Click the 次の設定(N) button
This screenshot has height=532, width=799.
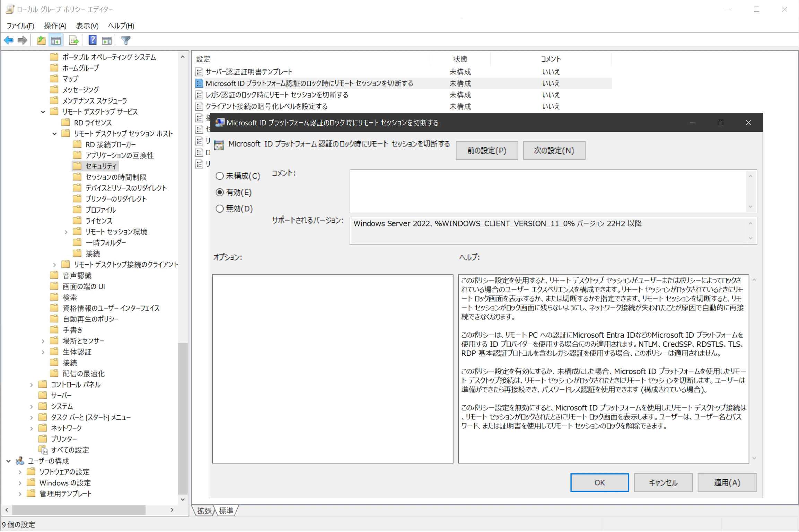pos(554,150)
